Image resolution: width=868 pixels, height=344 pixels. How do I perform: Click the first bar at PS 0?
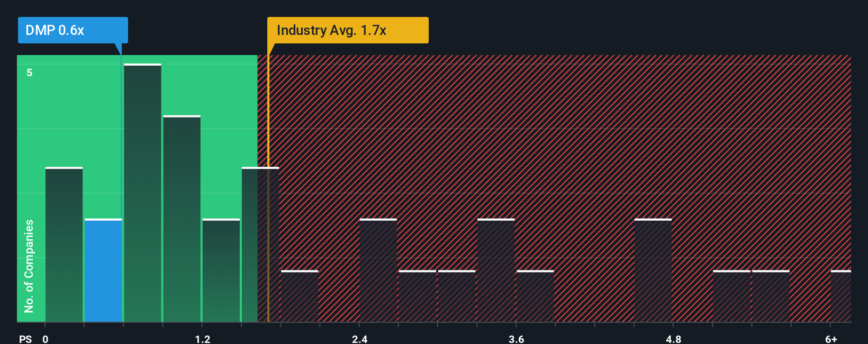(x=64, y=245)
